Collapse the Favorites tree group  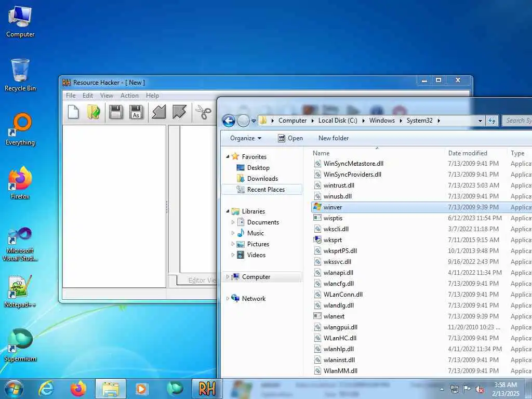[x=228, y=157]
